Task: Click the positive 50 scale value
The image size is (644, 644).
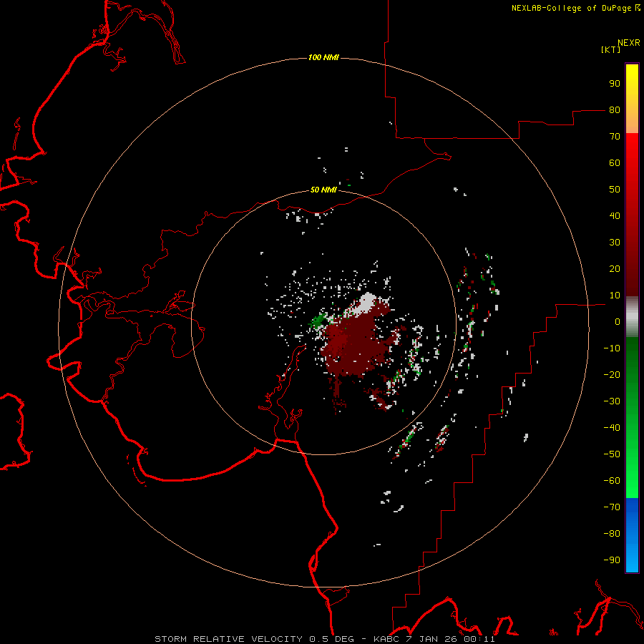Action: coord(615,190)
